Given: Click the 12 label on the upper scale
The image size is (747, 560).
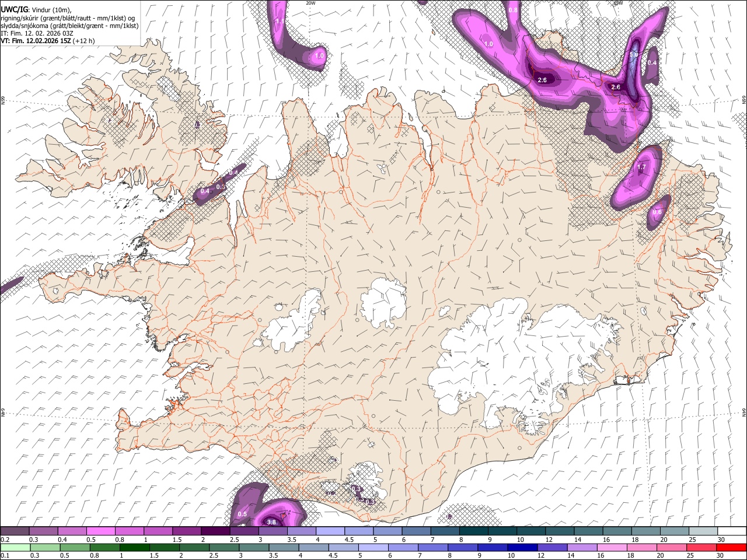Looking at the screenshot, I should point(549,540).
